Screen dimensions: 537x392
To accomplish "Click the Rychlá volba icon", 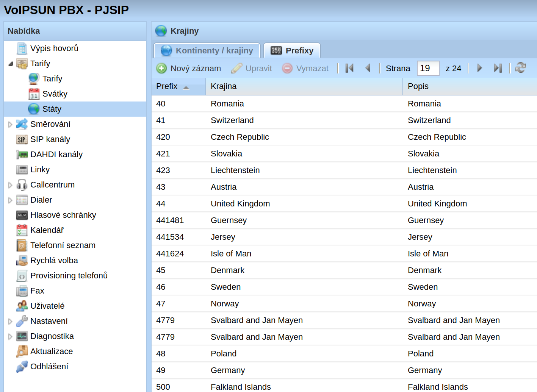I will [22, 261].
